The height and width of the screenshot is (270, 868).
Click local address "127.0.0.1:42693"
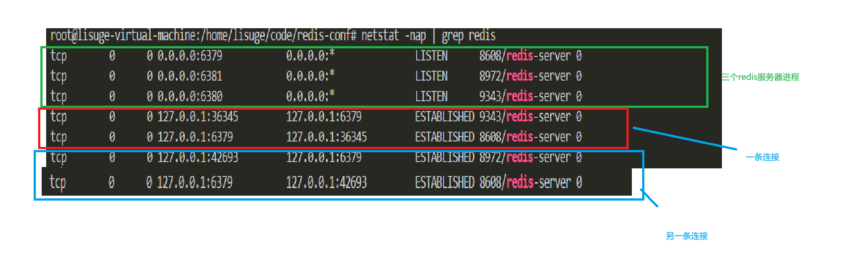coord(198,157)
